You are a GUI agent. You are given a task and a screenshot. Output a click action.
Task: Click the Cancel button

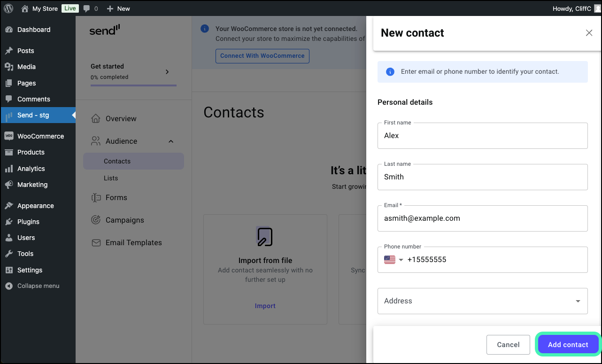coord(508,345)
